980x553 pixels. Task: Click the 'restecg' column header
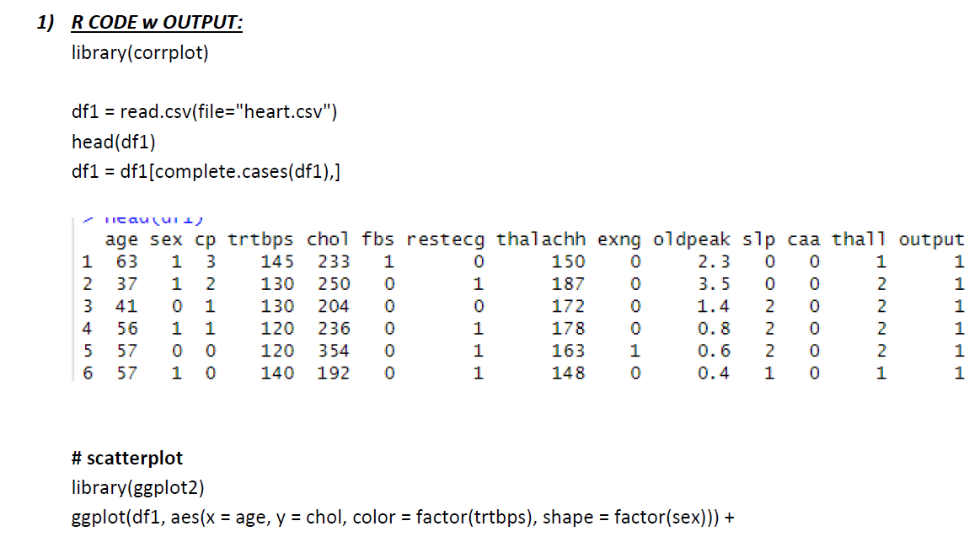coord(445,240)
